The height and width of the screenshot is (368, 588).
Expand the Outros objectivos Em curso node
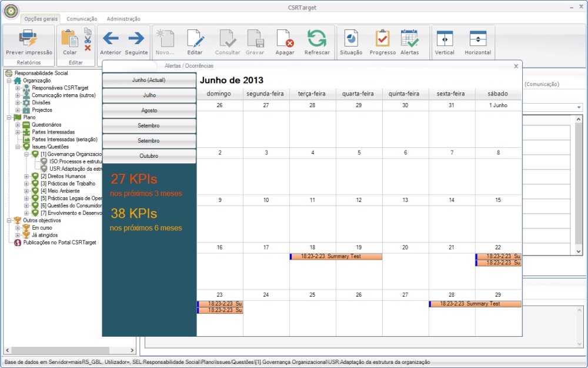[18, 228]
